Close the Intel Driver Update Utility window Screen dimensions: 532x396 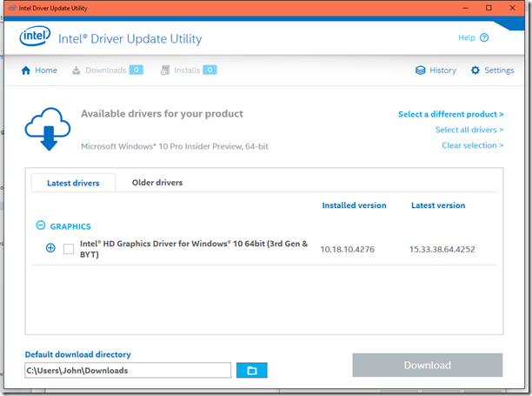click(x=512, y=8)
